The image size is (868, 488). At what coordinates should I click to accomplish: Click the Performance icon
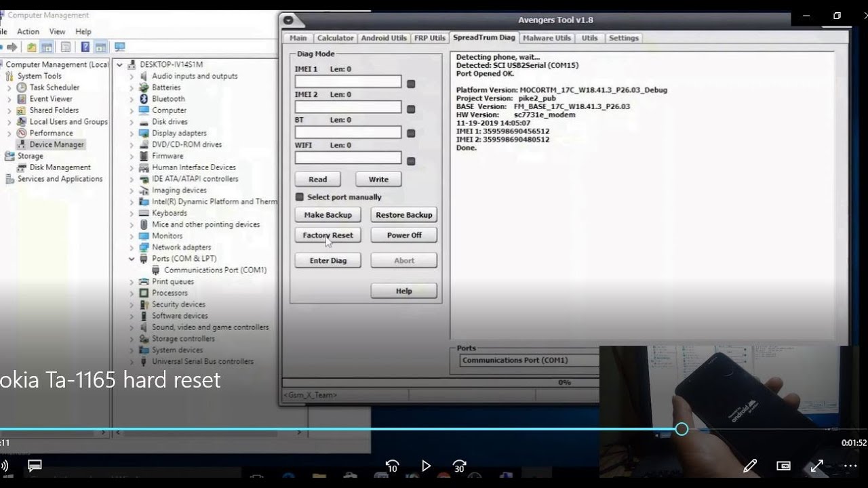[22, 134]
